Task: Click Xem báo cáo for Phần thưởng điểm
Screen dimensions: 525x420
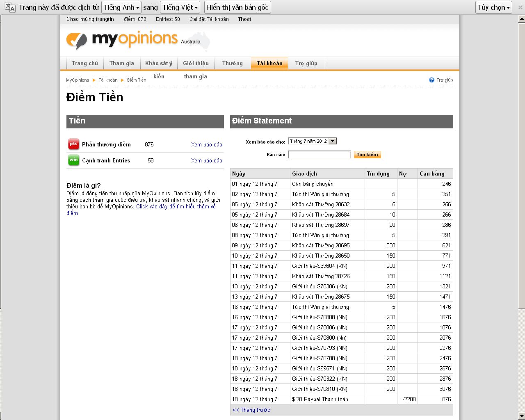Action: 207,144
